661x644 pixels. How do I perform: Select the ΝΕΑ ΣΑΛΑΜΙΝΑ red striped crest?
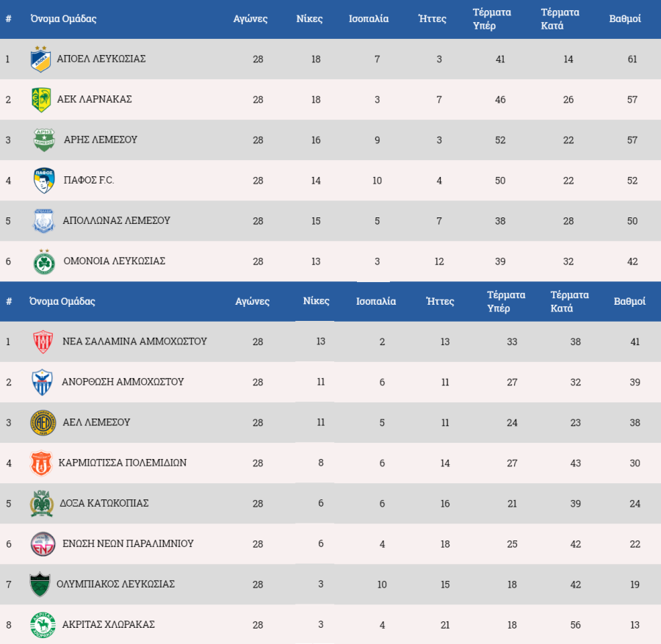point(43,341)
